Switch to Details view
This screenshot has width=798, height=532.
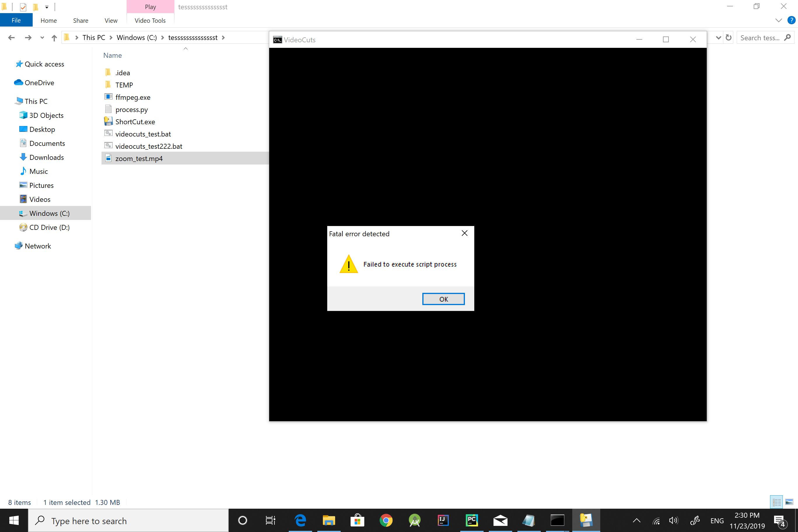776,502
